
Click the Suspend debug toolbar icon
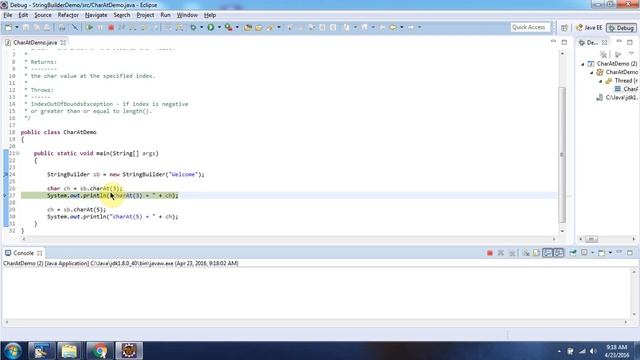click(100, 27)
